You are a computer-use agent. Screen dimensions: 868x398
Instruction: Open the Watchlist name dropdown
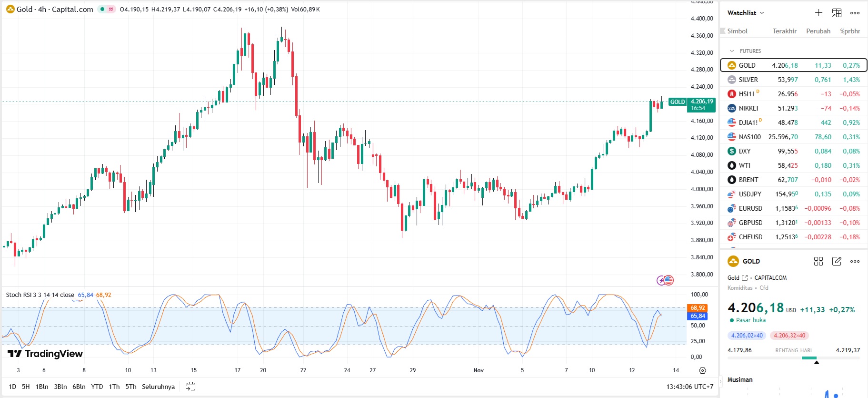(746, 13)
